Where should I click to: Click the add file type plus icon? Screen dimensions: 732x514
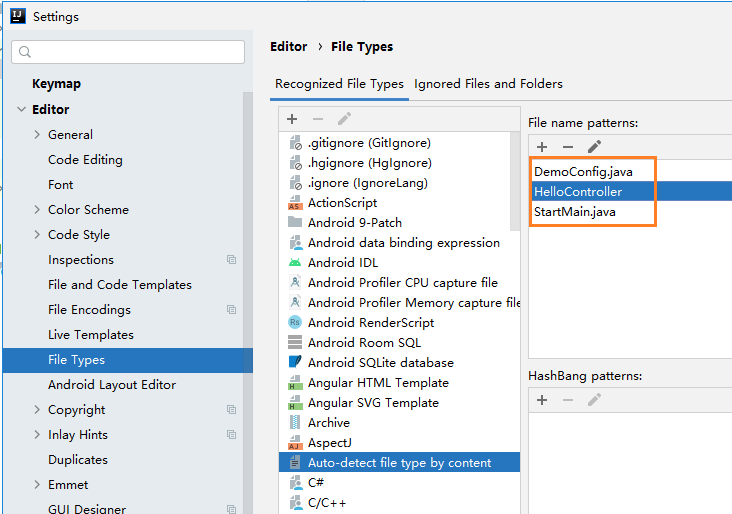pyautogui.click(x=292, y=119)
